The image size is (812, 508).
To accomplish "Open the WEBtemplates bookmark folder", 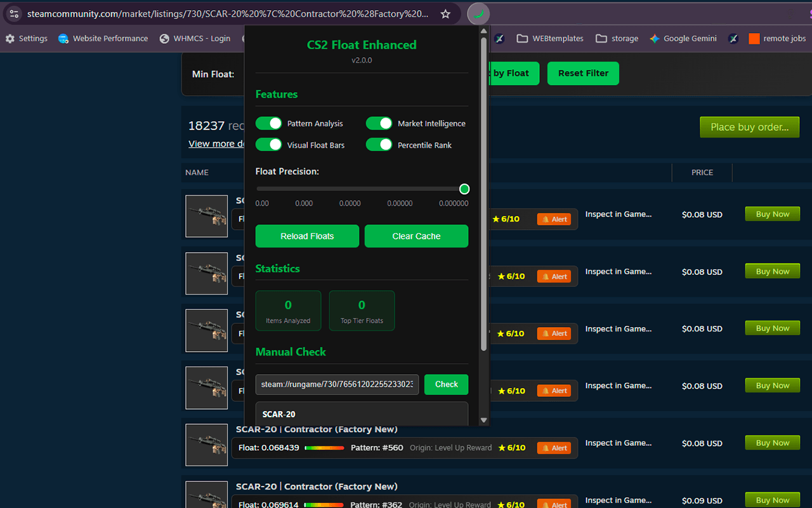I will coord(550,39).
